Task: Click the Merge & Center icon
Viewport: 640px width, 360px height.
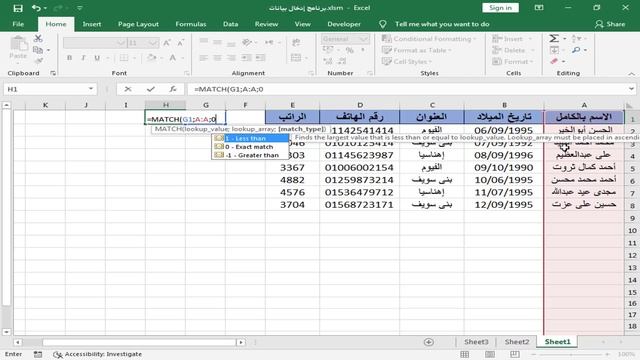Action: pos(296,58)
